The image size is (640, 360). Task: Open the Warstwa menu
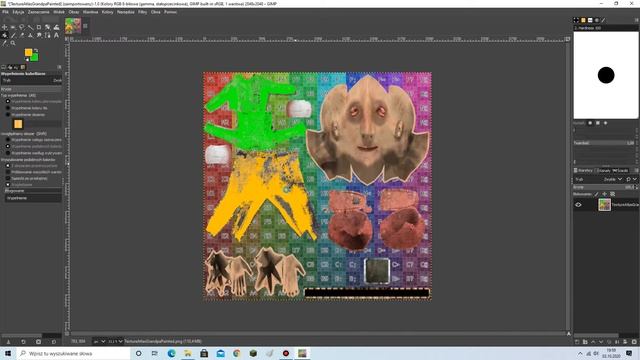tap(91, 12)
